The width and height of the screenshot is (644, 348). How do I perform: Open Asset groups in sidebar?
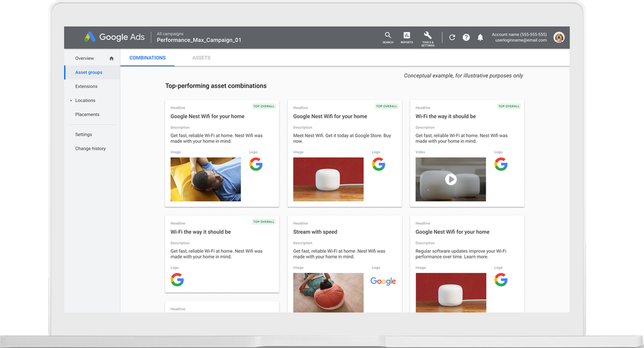89,73
